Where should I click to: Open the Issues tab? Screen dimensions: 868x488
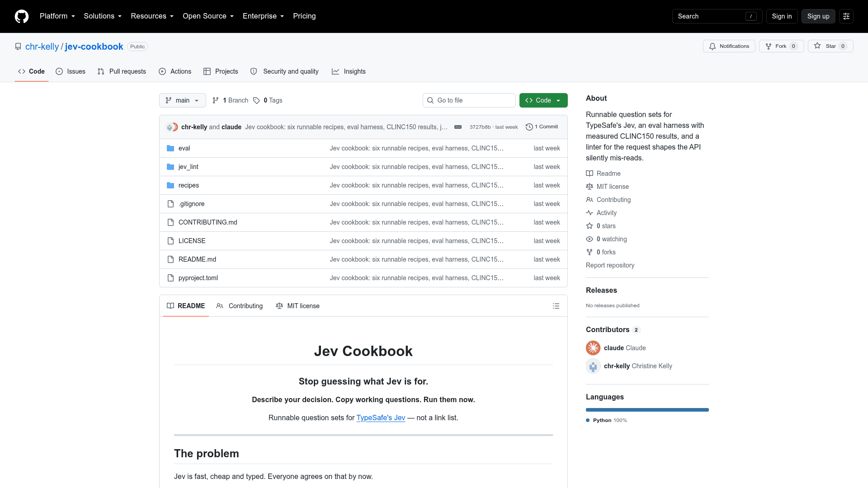click(71, 71)
